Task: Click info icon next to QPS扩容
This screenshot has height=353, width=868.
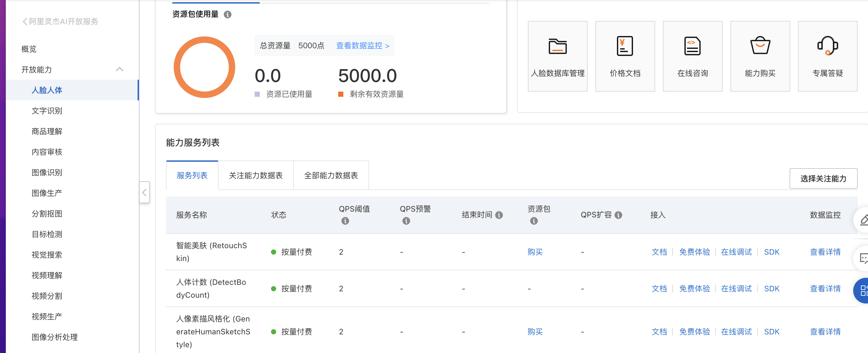Action: coord(618,215)
